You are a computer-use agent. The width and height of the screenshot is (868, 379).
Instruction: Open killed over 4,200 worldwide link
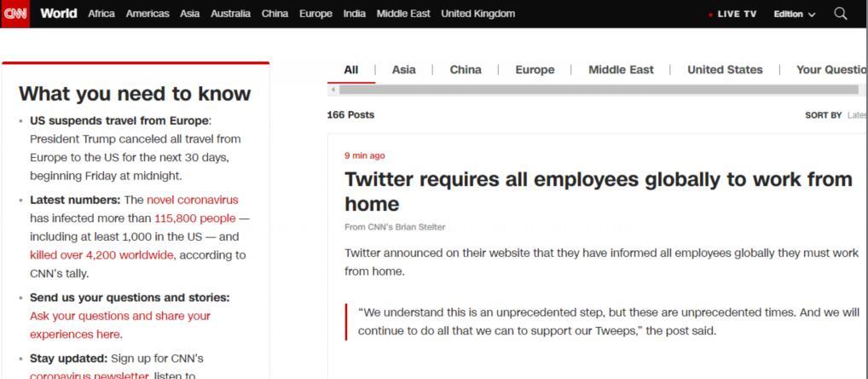point(101,255)
